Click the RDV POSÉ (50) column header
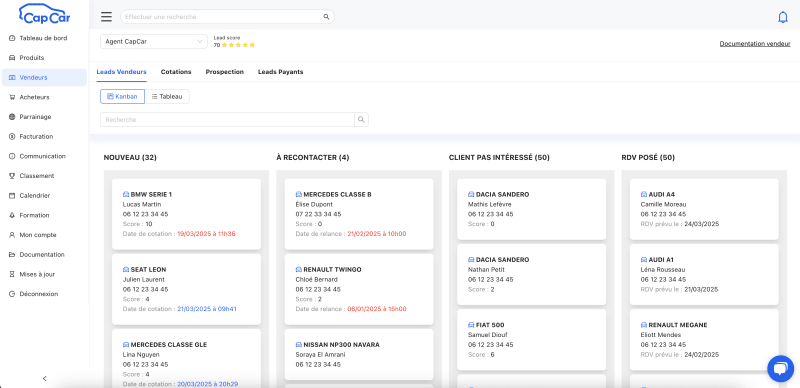This screenshot has height=388, width=800. pyautogui.click(x=648, y=158)
